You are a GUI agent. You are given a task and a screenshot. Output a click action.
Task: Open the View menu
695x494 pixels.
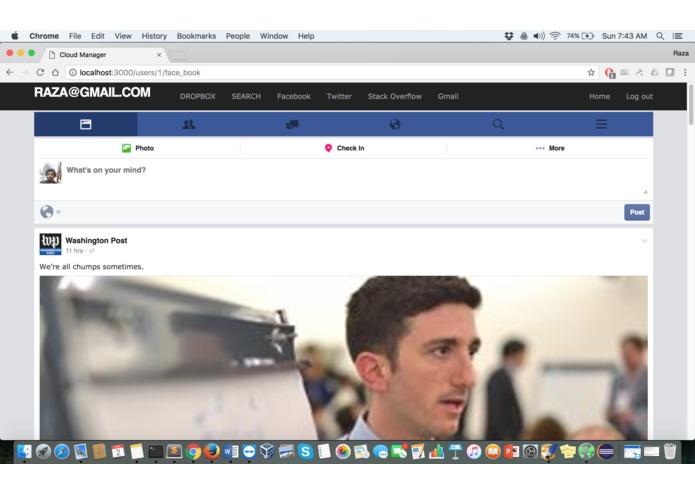pyautogui.click(x=123, y=36)
